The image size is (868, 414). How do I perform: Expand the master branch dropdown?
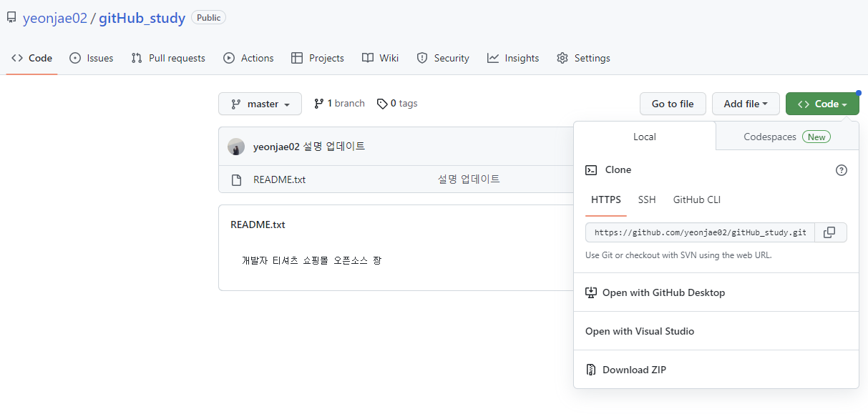point(260,104)
